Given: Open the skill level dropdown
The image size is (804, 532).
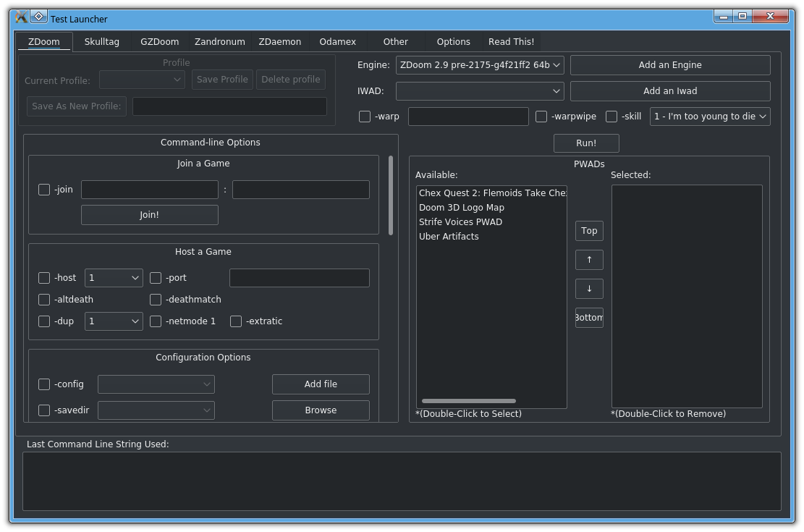Looking at the screenshot, I should point(709,117).
